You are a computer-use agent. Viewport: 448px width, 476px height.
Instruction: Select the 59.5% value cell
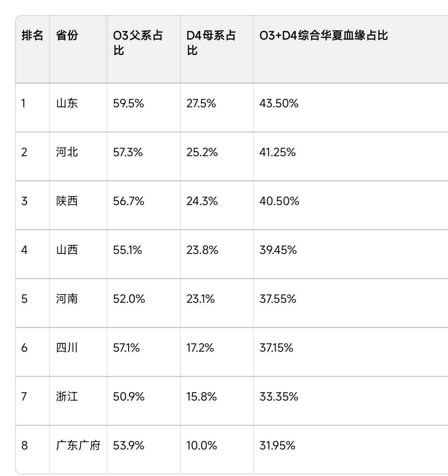pyautogui.click(x=128, y=103)
